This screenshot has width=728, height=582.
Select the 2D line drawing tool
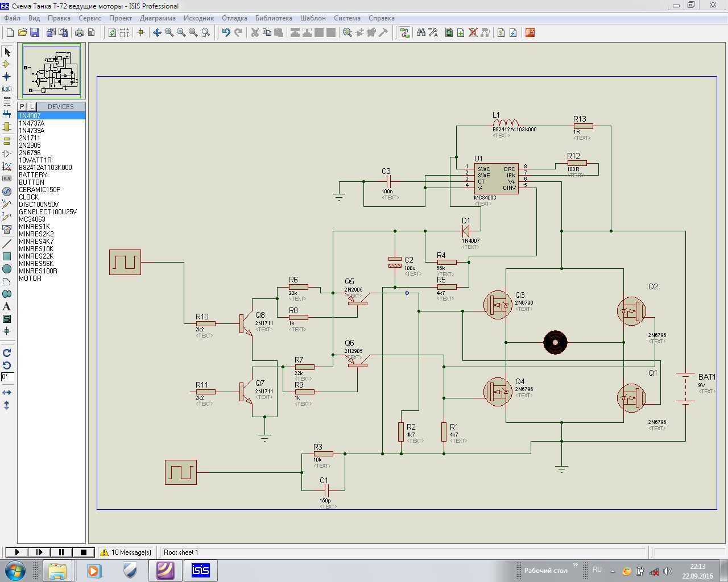pyautogui.click(x=7, y=243)
